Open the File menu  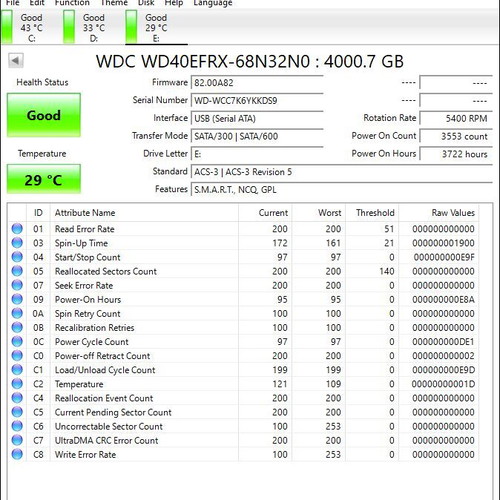pyautogui.click(x=13, y=3)
